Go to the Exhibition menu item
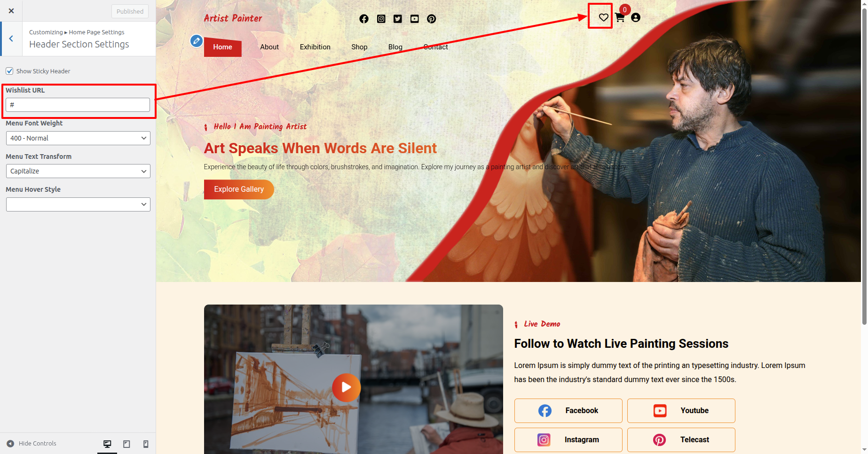The width and height of the screenshot is (868, 454). 315,47
